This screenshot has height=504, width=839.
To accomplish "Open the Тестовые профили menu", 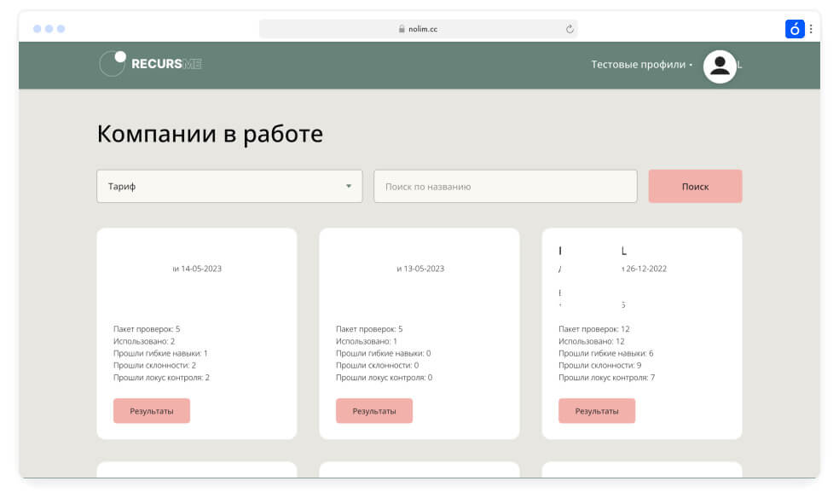I will tap(641, 65).
